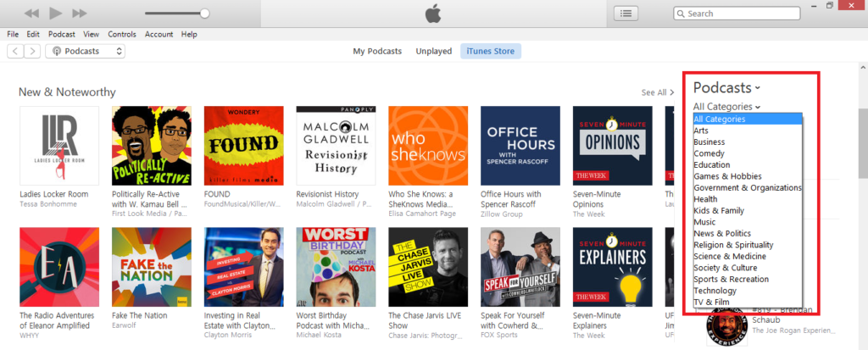Select All Categories in the list
This screenshot has height=350, width=868.
pyautogui.click(x=748, y=119)
